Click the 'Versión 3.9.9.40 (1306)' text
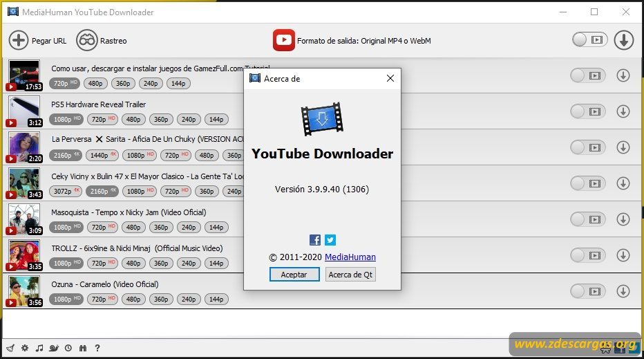The height and width of the screenshot is (359, 644). pyautogui.click(x=322, y=189)
